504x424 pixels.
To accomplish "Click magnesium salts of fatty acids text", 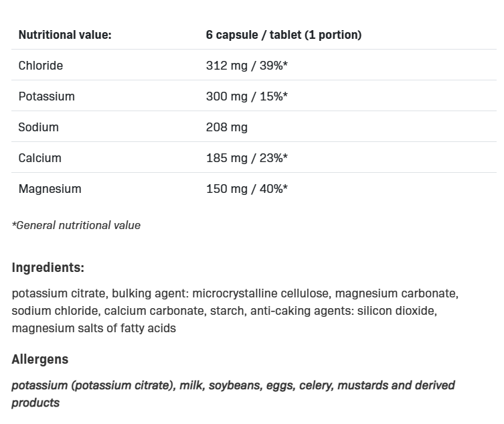I will point(94,328).
